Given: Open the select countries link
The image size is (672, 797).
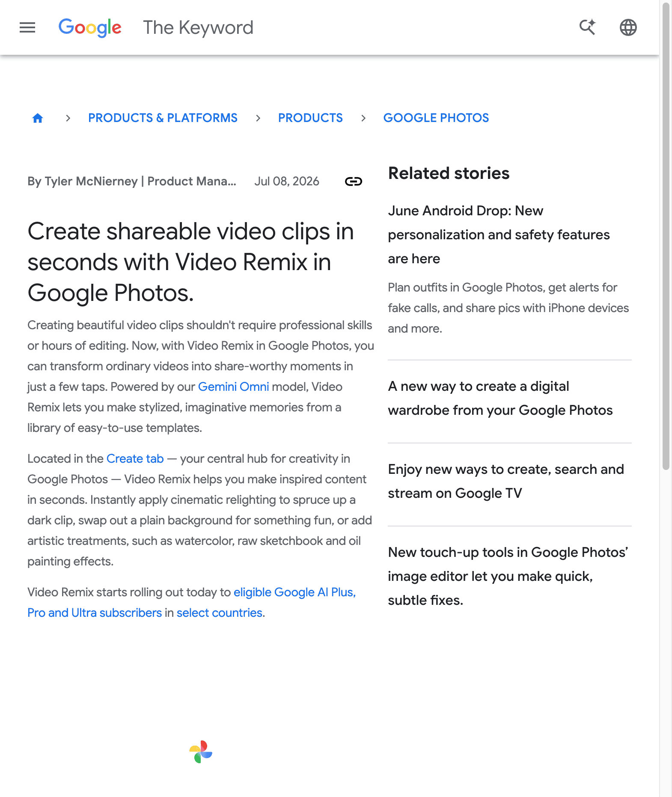Looking at the screenshot, I should pos(220,613).
